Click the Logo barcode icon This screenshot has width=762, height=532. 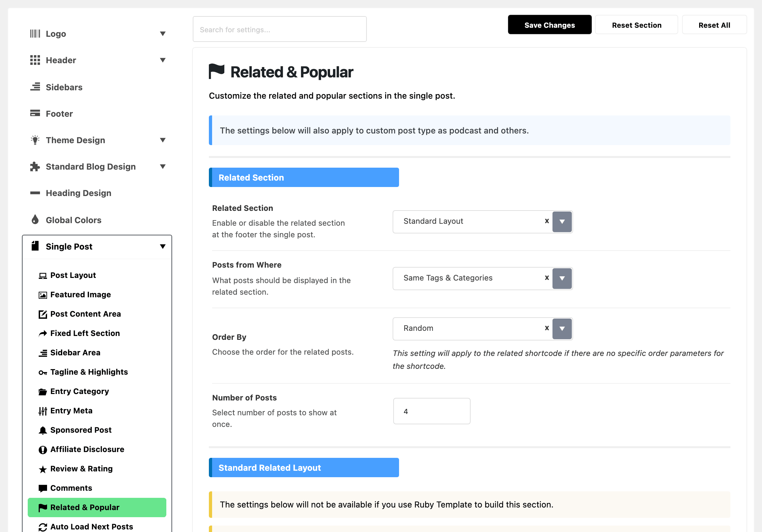pos(35,34)
